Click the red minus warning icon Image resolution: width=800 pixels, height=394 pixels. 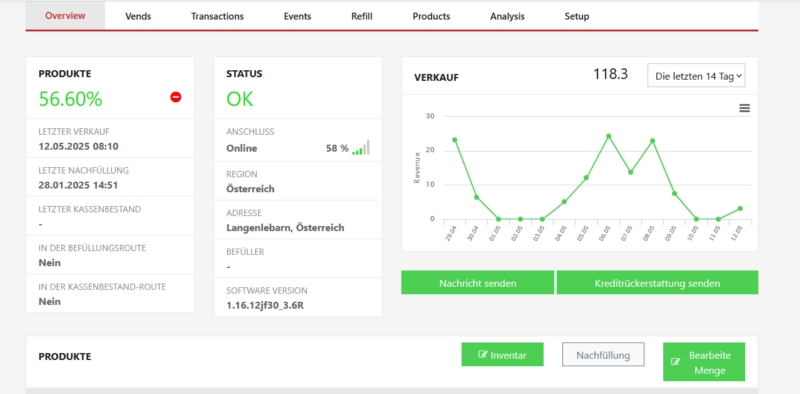coord(176,97)
